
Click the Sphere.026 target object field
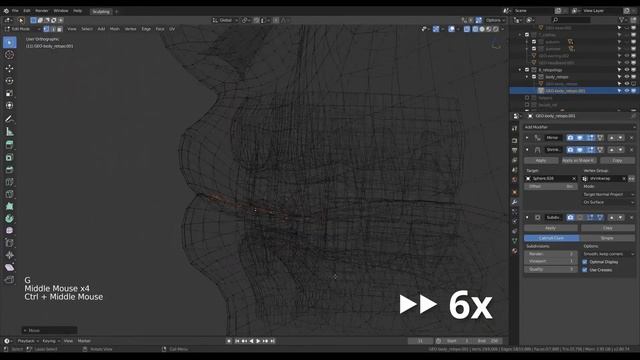(551, 179)
